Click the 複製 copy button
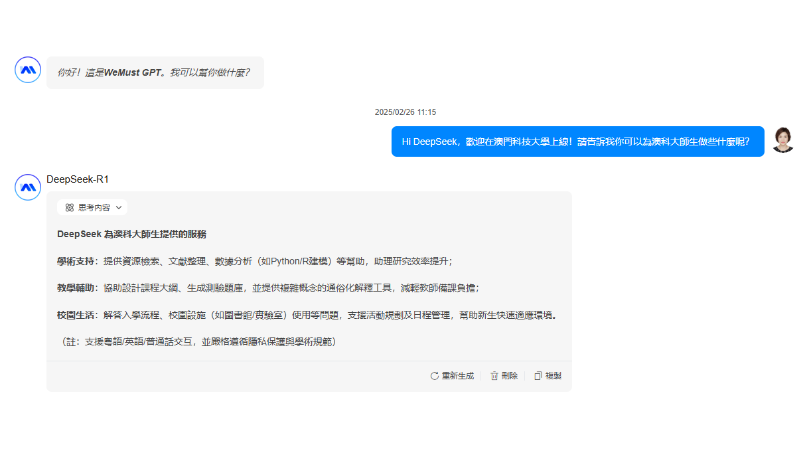This screenshot has width=809, height=455. click(547, 376)
